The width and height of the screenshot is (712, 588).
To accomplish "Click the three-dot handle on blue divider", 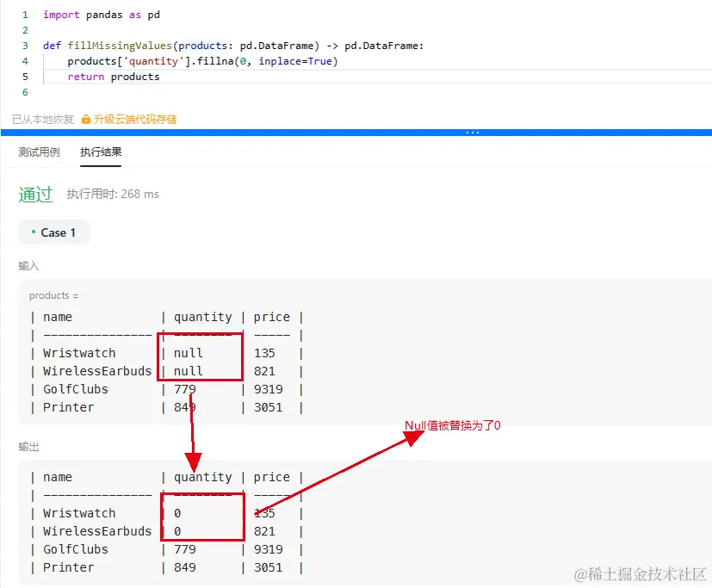I will coord(473,133).
